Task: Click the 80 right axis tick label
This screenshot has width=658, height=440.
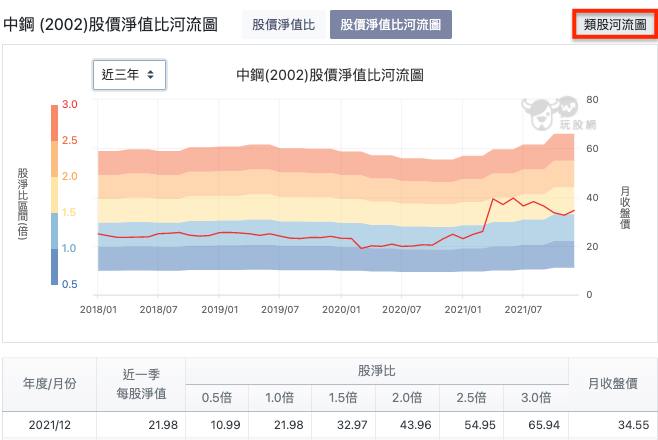Action: pos(592,100)
